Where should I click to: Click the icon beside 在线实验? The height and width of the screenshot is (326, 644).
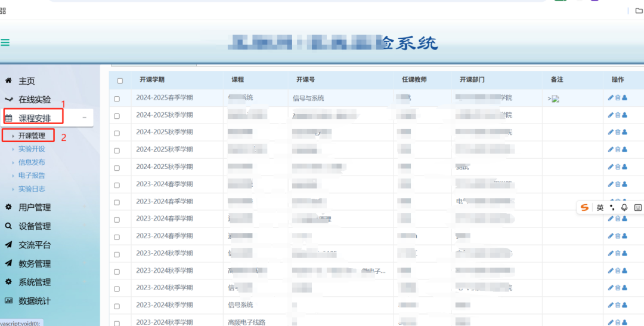(8, 100)
